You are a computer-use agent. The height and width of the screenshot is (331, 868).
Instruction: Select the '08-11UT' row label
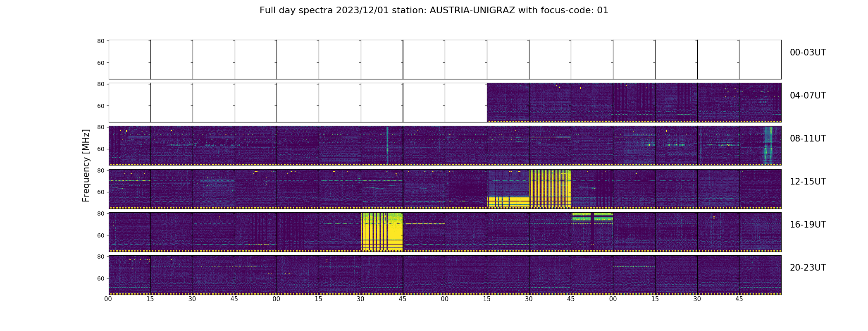808,139
